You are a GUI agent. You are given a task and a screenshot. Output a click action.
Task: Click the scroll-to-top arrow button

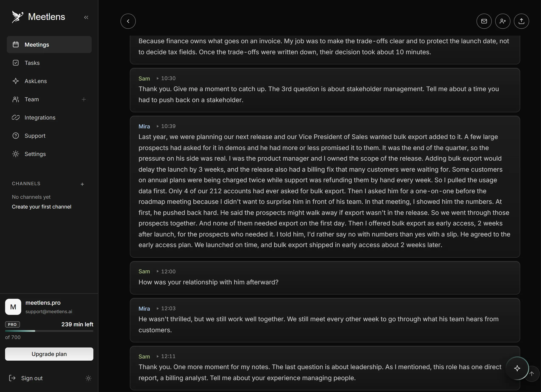click(532, 373)
